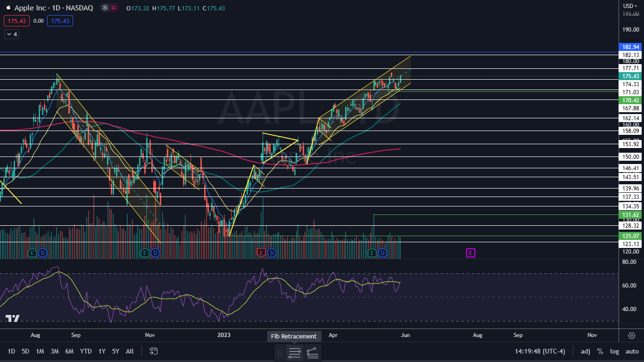
Task: Click the blue 175.43 buy price box
Action: [x=60, y=21]
